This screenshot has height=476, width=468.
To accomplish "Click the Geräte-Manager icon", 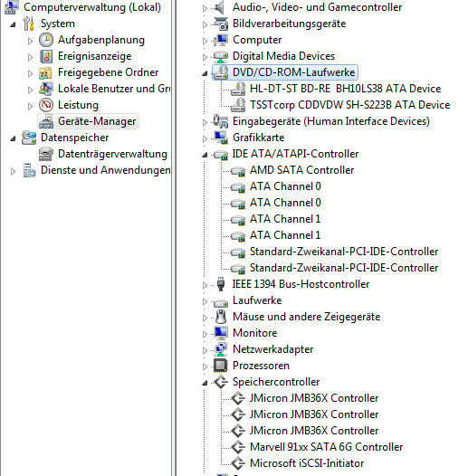I will point(46,121).
